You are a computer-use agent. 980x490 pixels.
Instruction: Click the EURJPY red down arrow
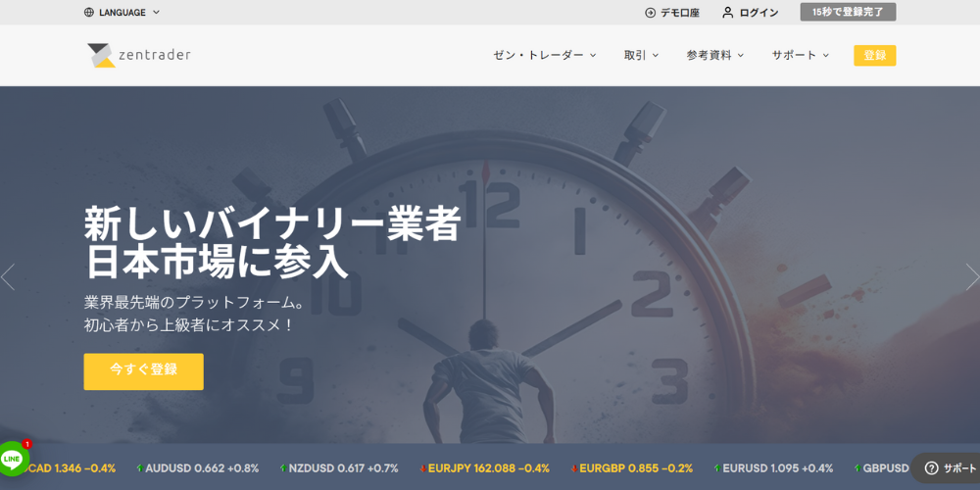422,468
